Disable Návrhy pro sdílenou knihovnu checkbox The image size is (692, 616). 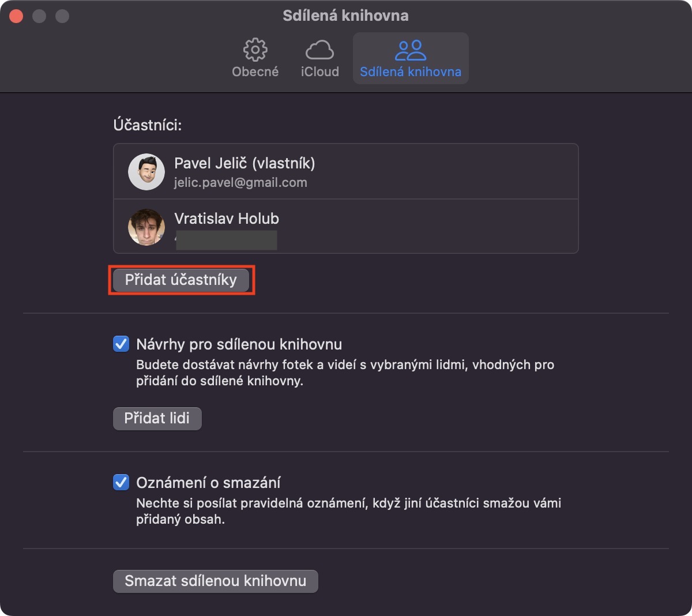click(121, 344)
